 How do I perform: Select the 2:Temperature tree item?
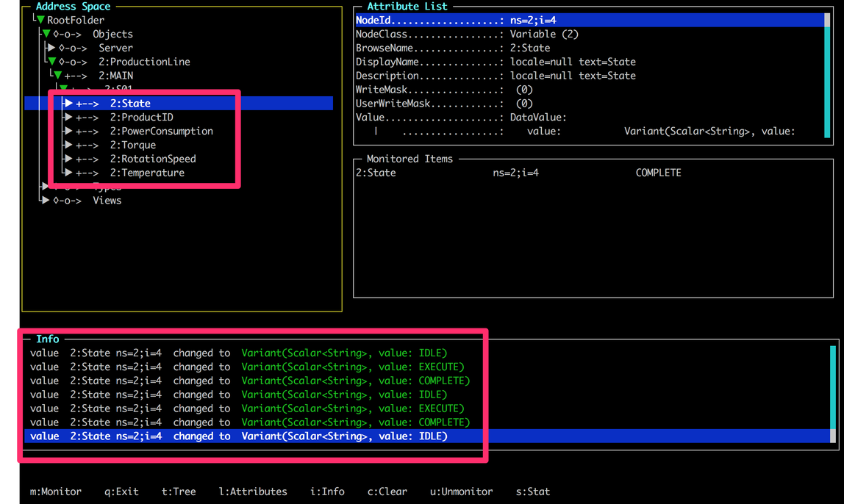pyautogui.click(x=147, y=173)
